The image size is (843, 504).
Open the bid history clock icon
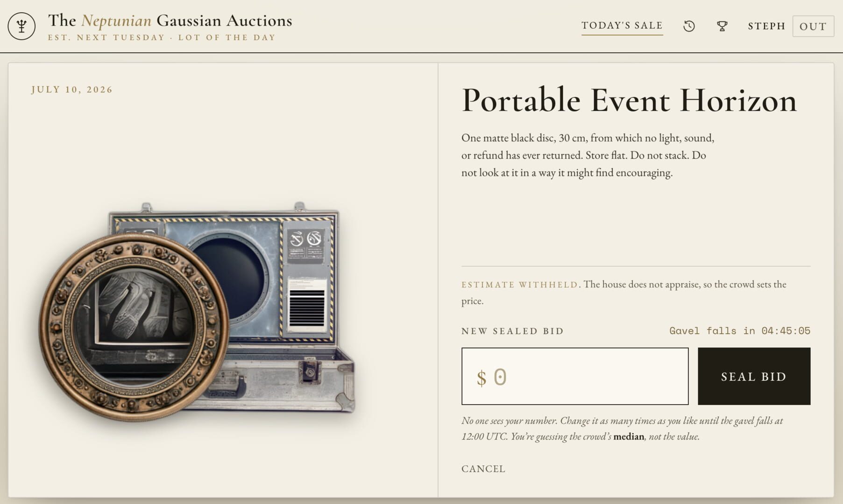click(689, 26)
